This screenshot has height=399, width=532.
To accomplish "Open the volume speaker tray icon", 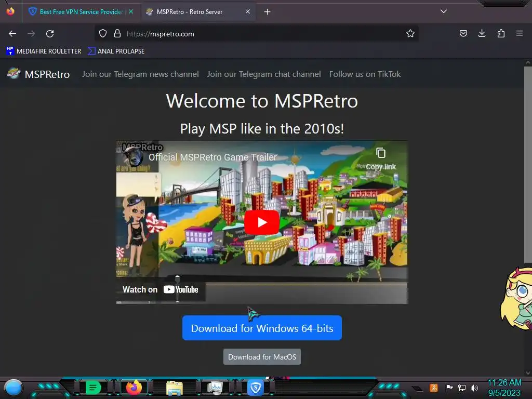I will click(x=474, y=388).
